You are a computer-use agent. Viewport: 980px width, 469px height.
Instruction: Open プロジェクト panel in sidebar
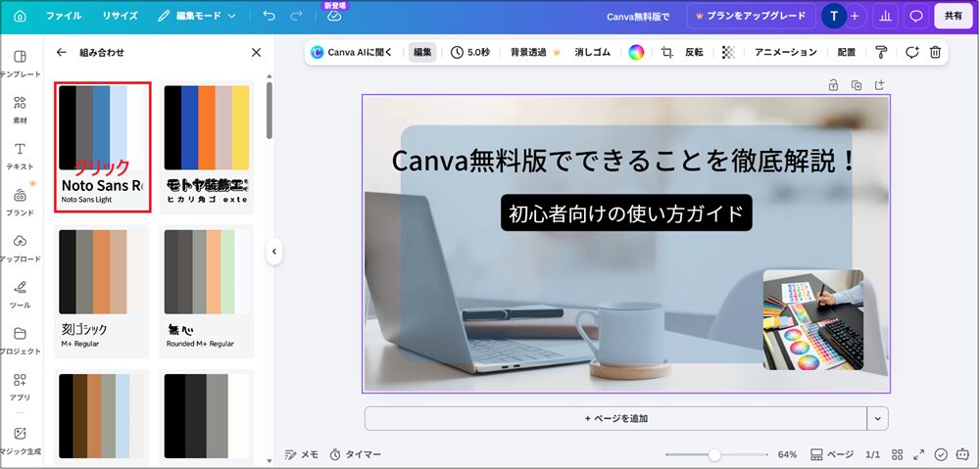tap(20, 341)
